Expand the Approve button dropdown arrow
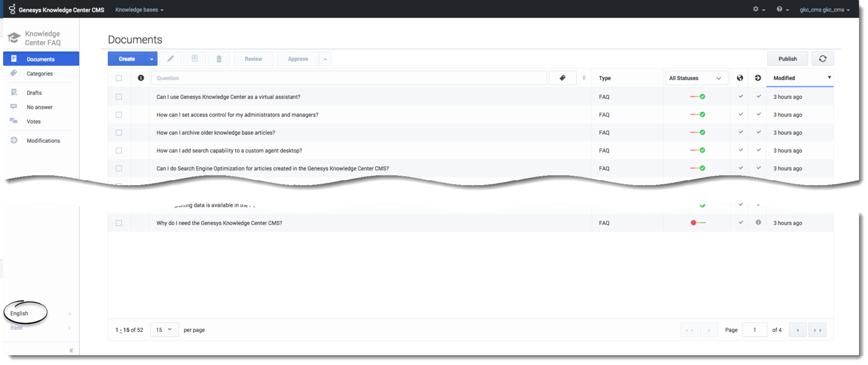Image resolution: width=868 pixels, height=365 pixels. (x=325, y=59)
